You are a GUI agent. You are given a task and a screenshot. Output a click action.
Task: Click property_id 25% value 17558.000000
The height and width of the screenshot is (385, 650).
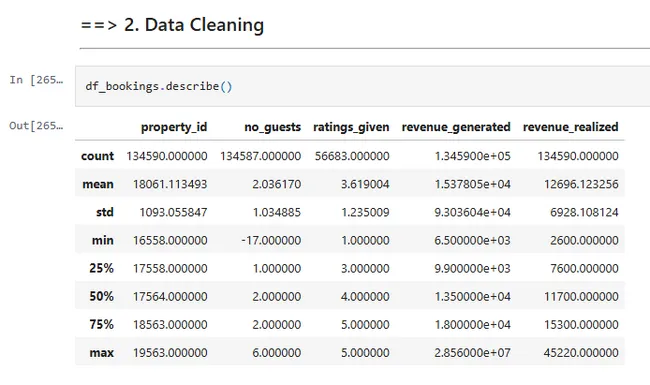coord(170,268)
